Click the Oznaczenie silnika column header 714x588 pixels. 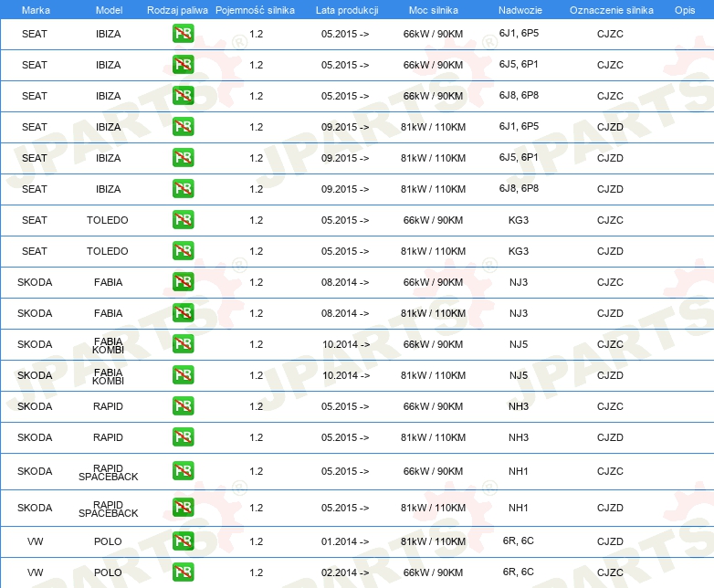612,10
